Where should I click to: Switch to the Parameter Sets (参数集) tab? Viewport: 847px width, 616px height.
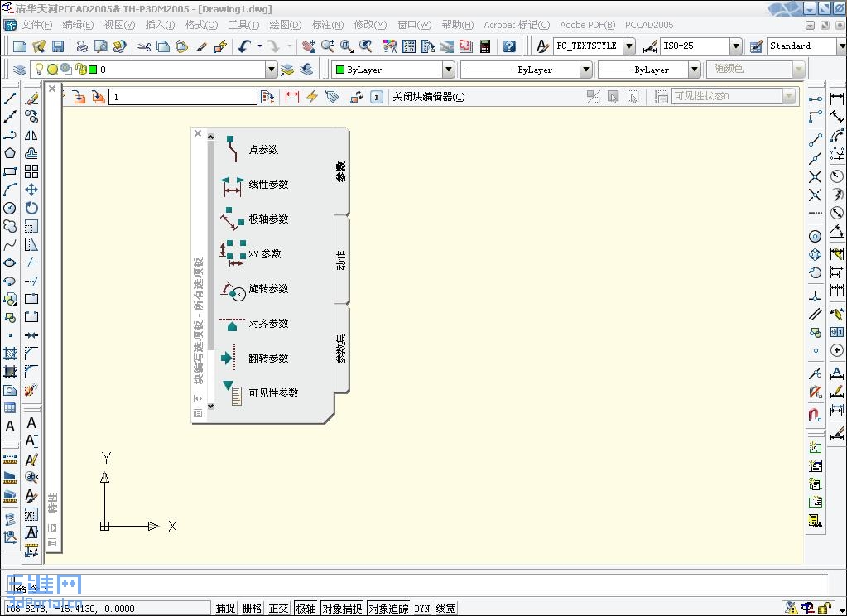341,349
